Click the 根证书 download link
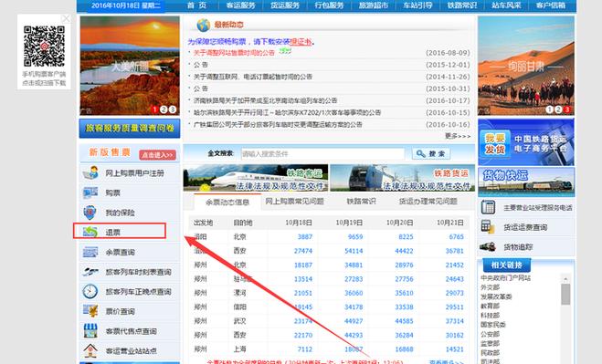The image size is (602, 364). 301,42
